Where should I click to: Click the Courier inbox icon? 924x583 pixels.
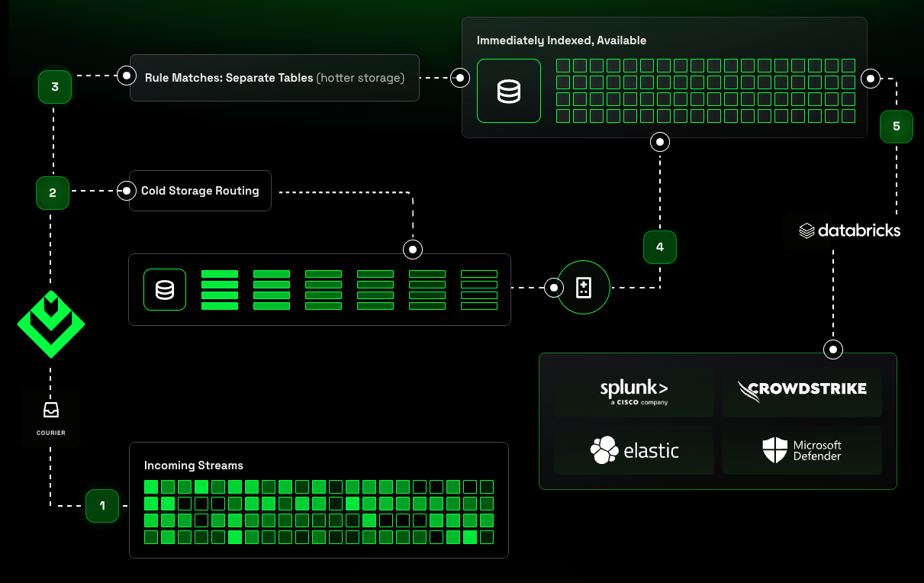coord(50,411)
